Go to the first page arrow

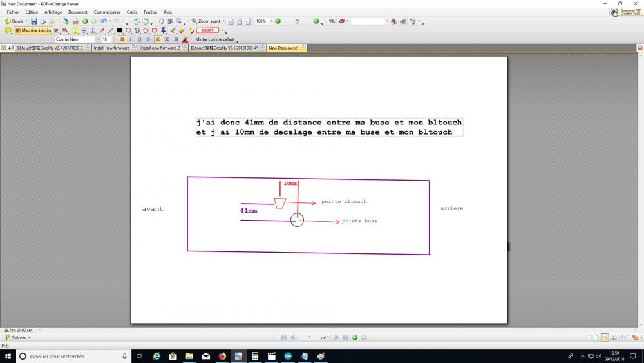[x=284, y=337]
